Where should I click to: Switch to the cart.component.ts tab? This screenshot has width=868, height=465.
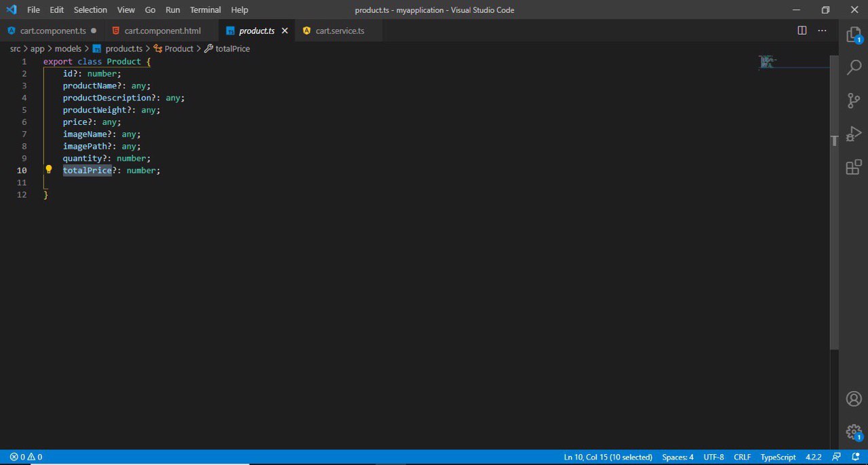[53, 31]
